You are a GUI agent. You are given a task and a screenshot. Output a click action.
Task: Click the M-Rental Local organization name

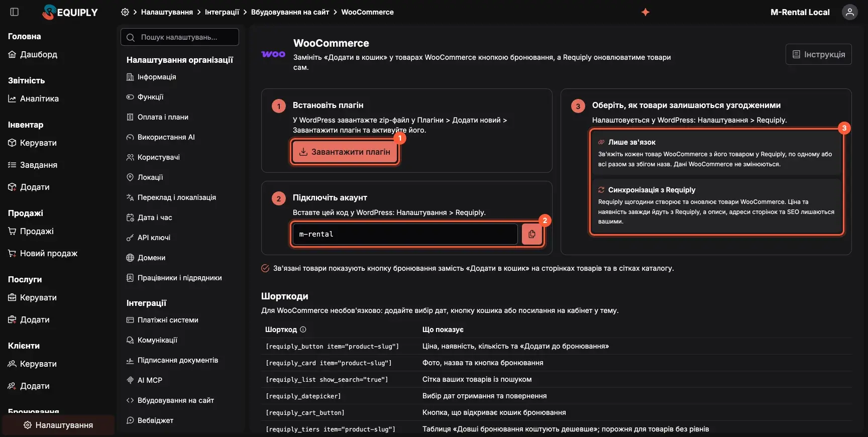[800, 12]
